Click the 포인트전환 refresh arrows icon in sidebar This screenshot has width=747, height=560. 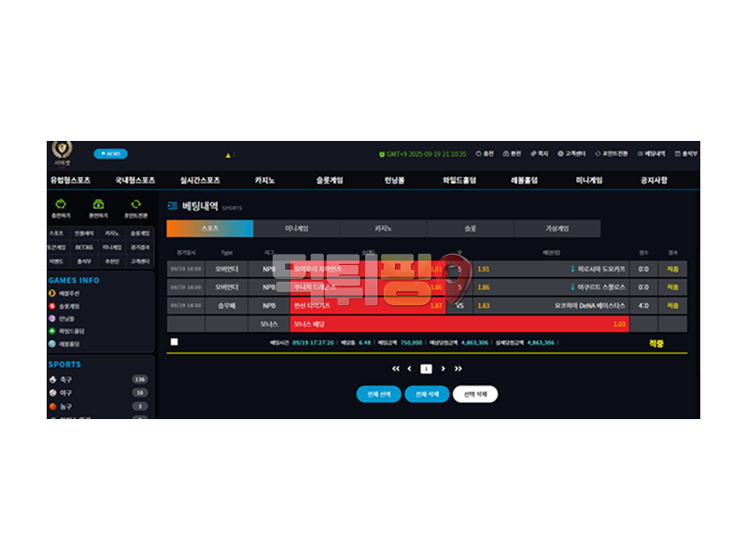coord(135,203)
